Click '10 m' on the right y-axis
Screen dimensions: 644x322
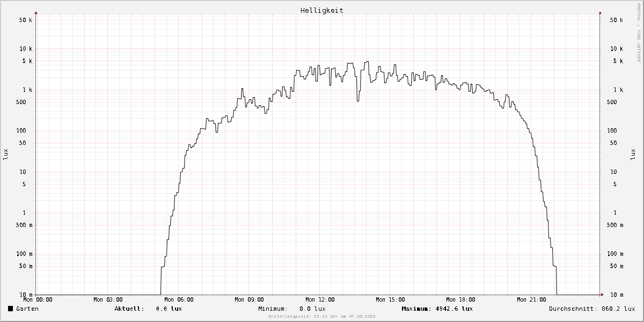tap(617, 295)
